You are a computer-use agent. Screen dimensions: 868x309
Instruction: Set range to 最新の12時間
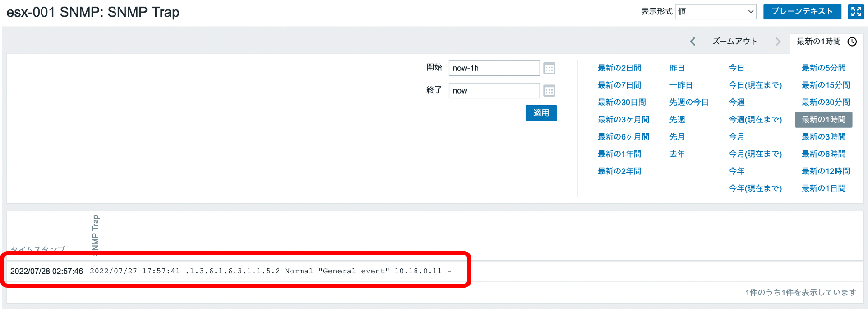pyautogui.click(x=826, y=171)
